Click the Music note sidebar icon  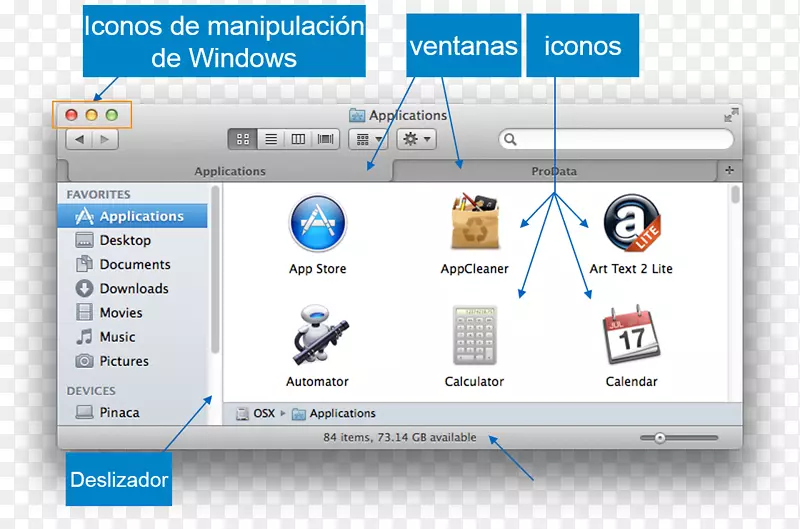(84, 337)
